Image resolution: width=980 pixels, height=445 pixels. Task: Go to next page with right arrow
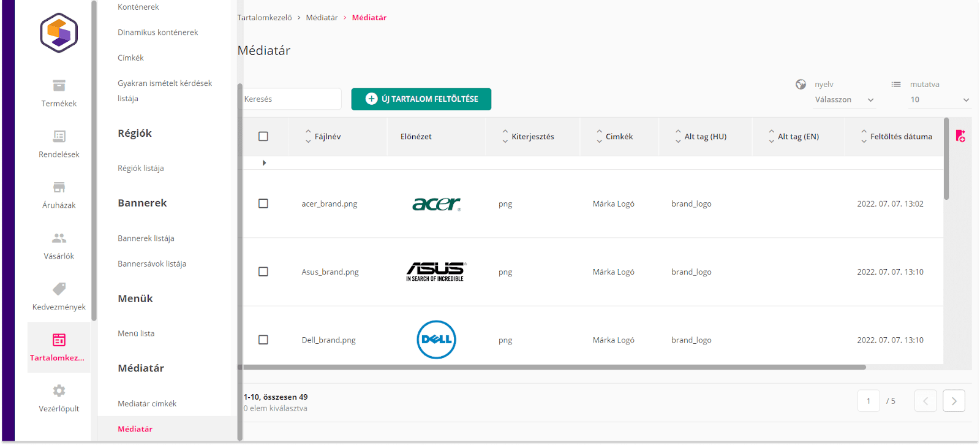tap(954, 401)
